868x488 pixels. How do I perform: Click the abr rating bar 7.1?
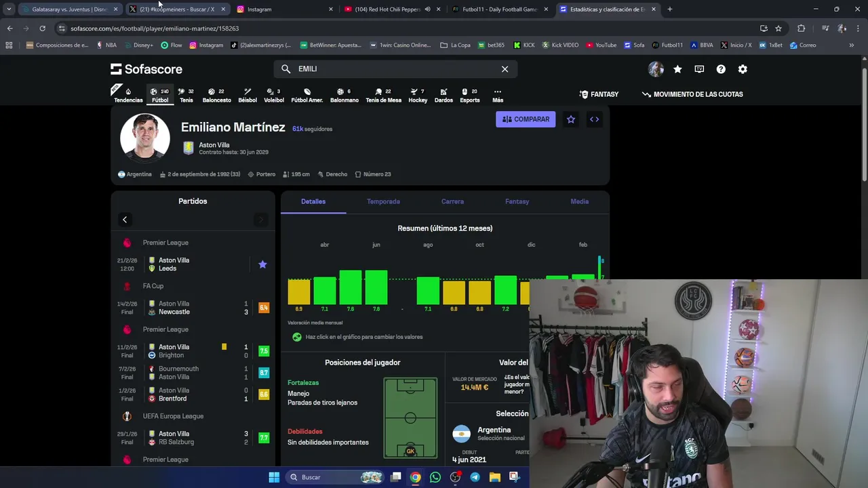pyautogui.click(x=325, y=290)
